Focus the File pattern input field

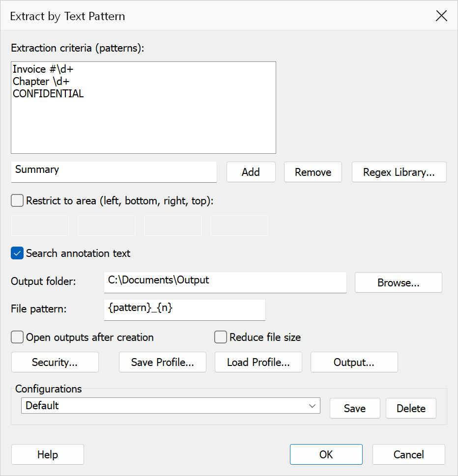click(185, 310)
